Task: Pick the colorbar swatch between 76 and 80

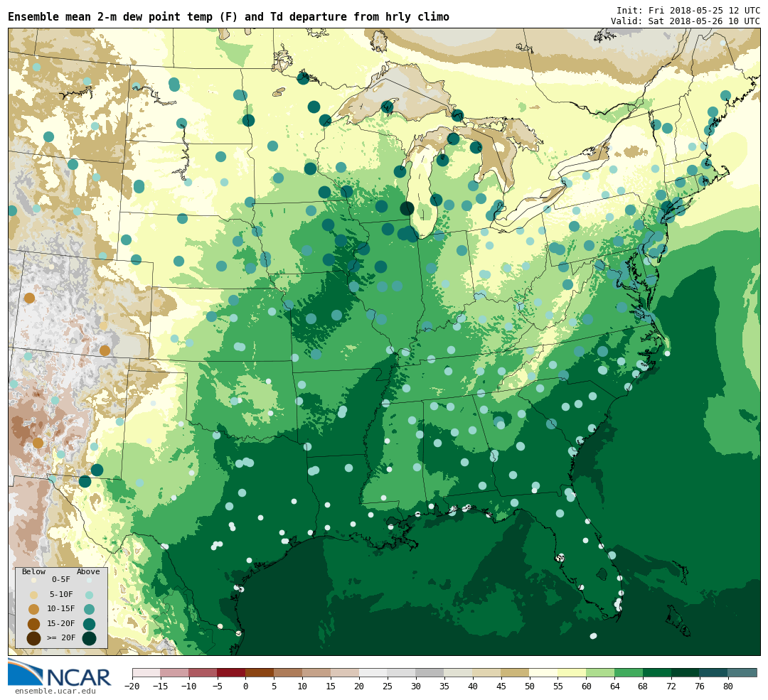Action: coord(714,672)
